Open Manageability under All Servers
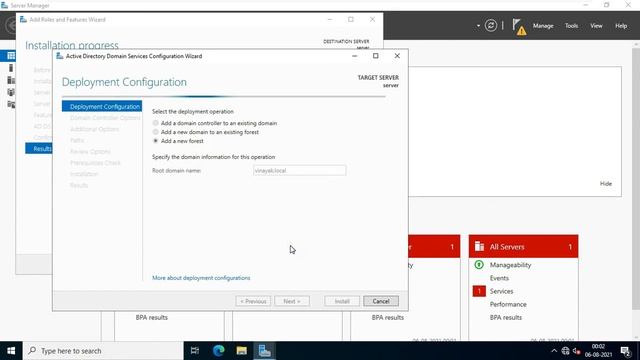 point(510,265)
